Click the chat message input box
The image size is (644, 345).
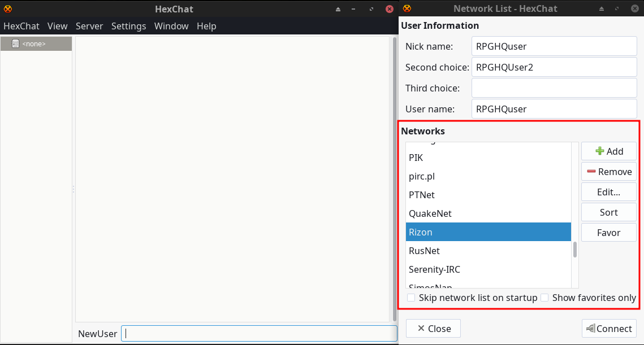pyautogui.click(x=259, y=334)
